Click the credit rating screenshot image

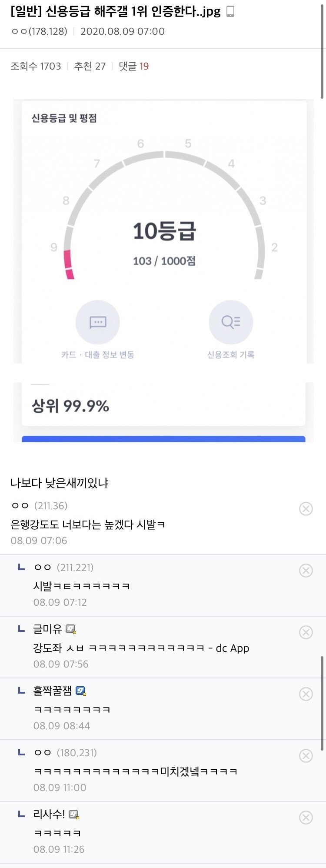coord(163,244)
